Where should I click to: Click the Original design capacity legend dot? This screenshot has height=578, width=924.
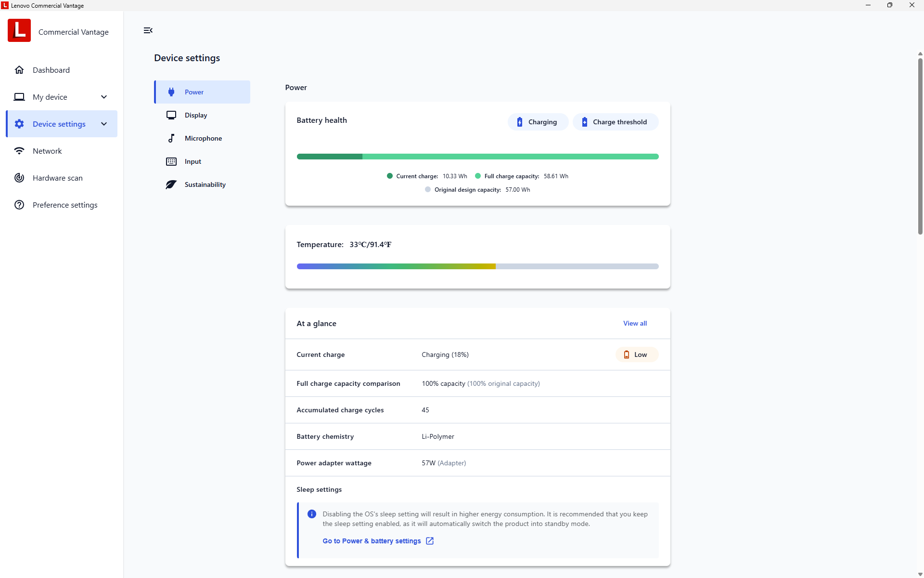(x=428, y=189)
